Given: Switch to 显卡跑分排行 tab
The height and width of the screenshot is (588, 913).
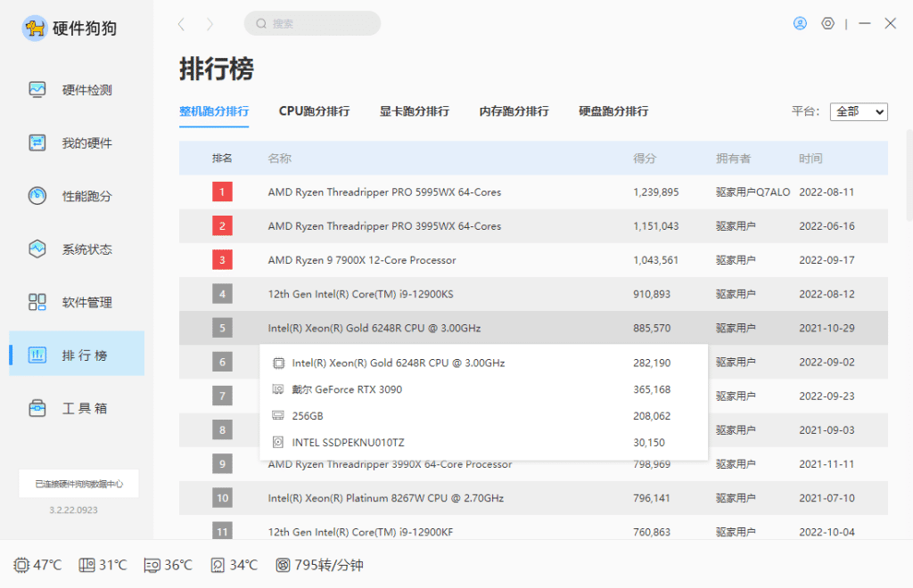Looking at the screenshot, I should pos(415,111).
